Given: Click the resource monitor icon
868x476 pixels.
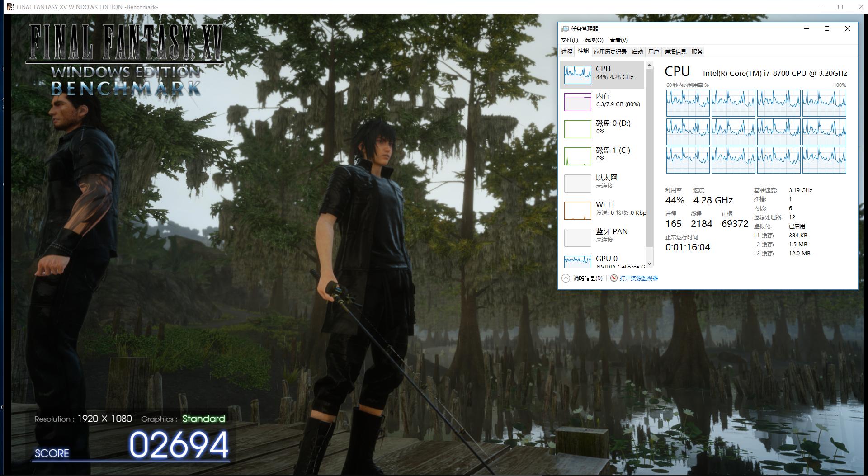Looking at the screenshot, I should pos(613,278).
